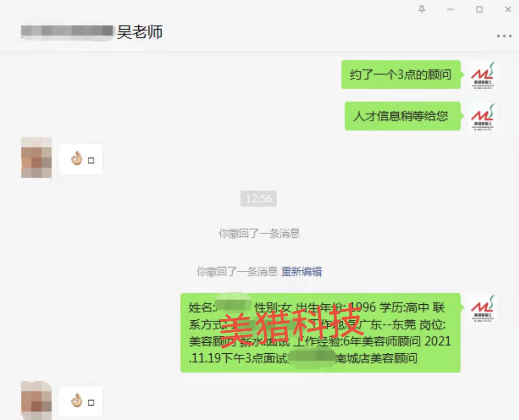519x420 pixels.
Task: Click the chat title 吴老师
Action: (x=140, y=32)
